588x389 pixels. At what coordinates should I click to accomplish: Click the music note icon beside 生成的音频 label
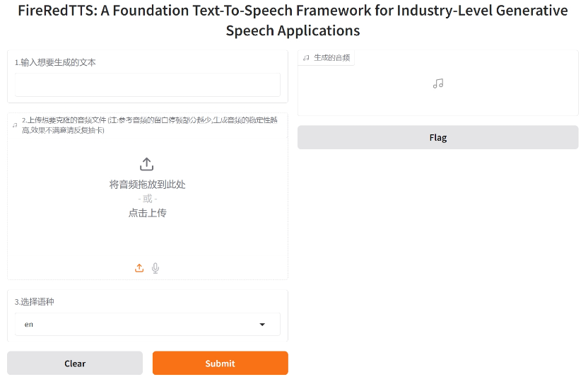tap(306, 58)
